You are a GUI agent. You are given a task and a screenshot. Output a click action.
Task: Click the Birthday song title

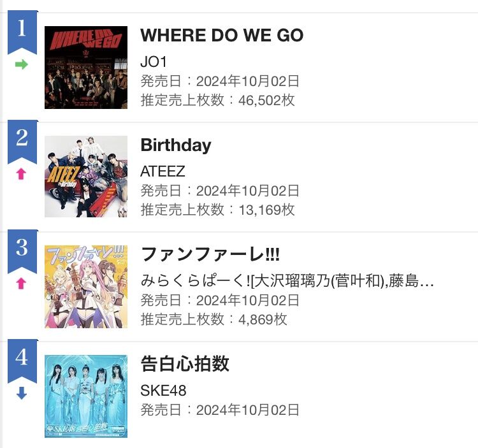175,145
